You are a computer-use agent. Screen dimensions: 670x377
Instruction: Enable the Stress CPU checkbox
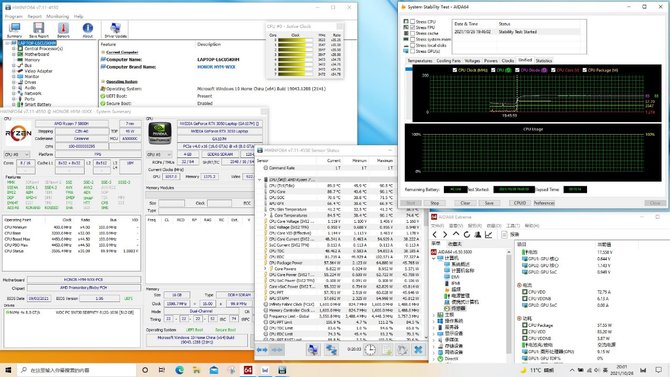click(x=413, y=21)
